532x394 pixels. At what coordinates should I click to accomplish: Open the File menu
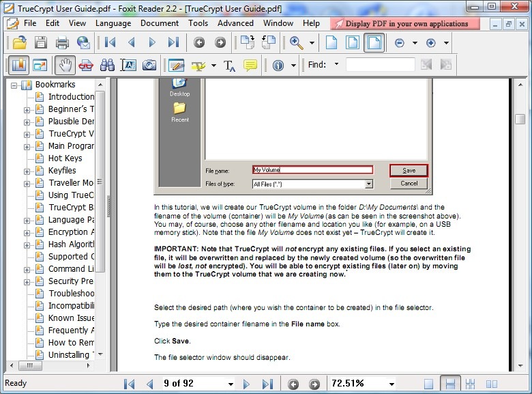(30, 23)
